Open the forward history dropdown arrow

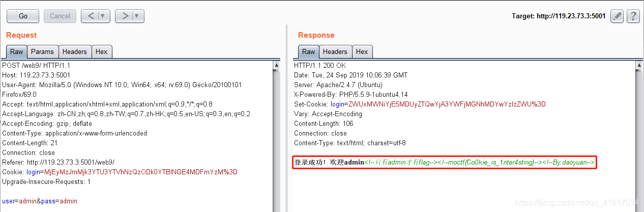pyautogui.click(x=138, y=16)
